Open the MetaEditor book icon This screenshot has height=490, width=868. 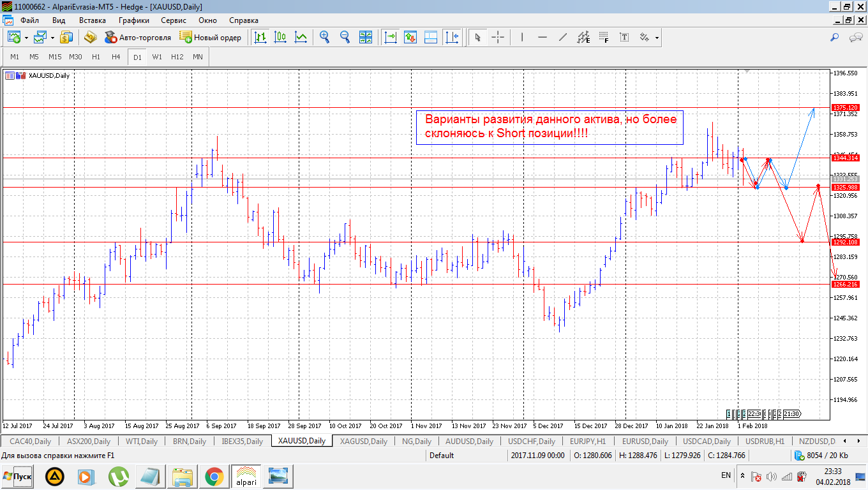[90, 38]
